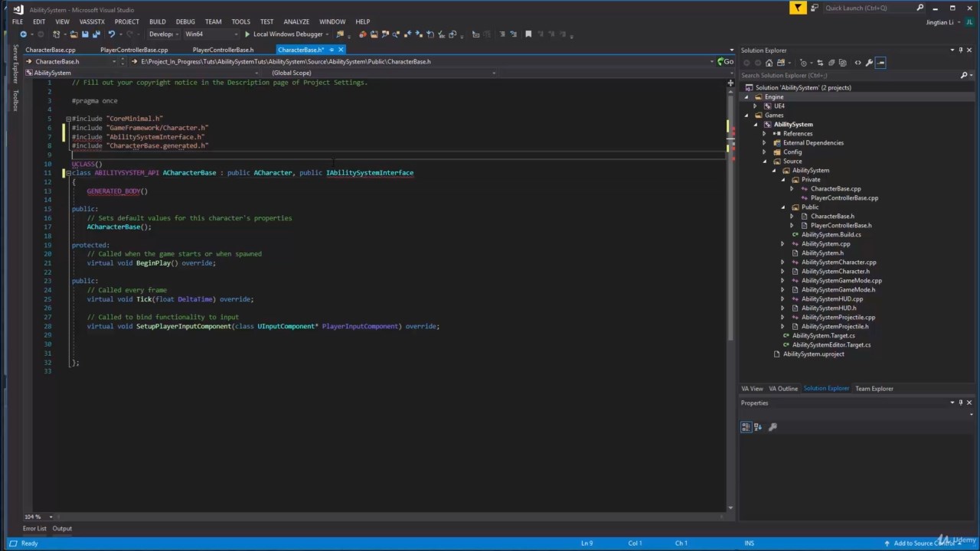980x551 pixels.
Task: Click Add to Source Control in status bar
Action: [923, 543]
